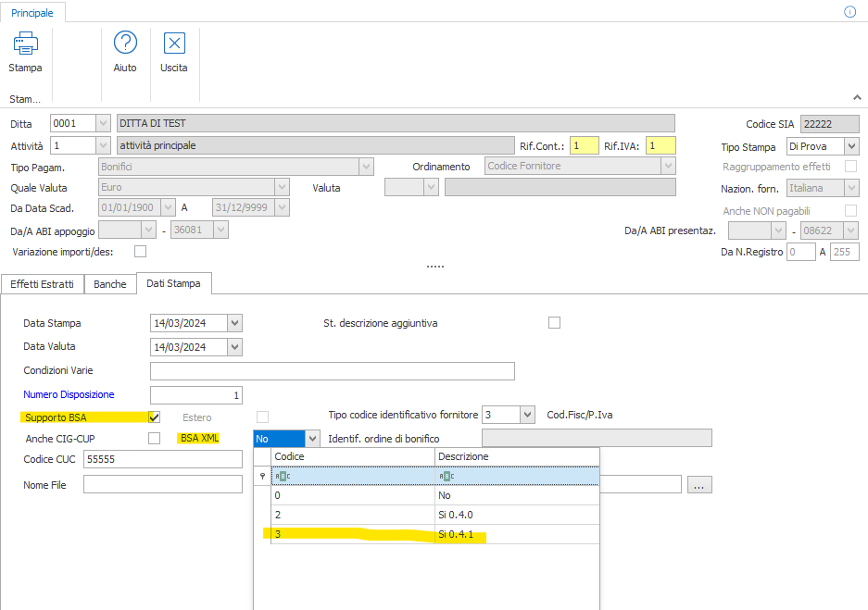The image size is (868, 610).
Task: Click the filter pin icon in dropdown grid
Action: click(x=262, y=476)
